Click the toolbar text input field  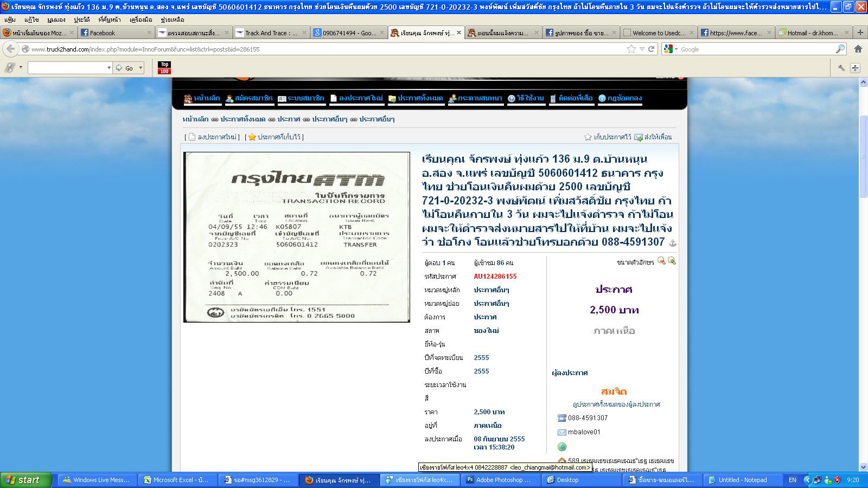(x=67, y=68)
